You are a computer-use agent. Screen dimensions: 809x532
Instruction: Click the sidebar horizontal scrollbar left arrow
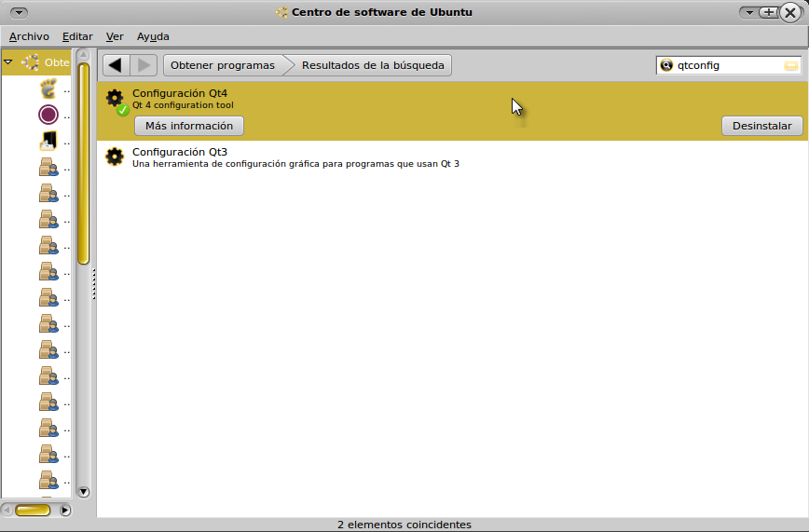tap(7, 511)
